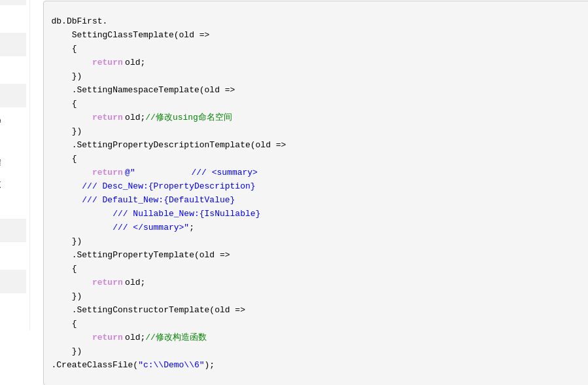588x385 pixels.
Task: Click the bottom sidebar navigation item
Action: click(13, 282)
